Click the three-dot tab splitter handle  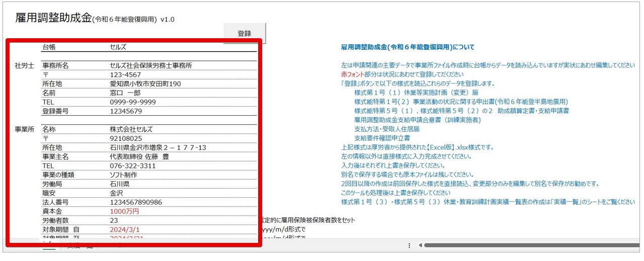[409, 245]
